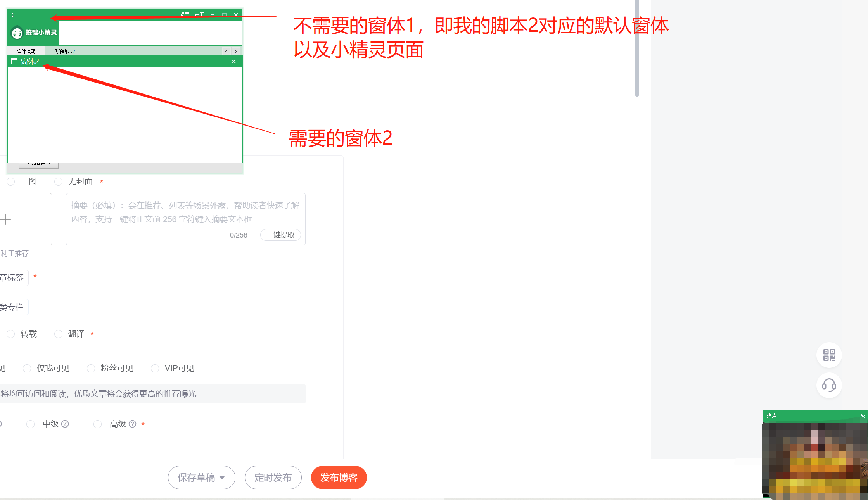
Task: Click the 一键提取 summary extract button
Action: 280,235
